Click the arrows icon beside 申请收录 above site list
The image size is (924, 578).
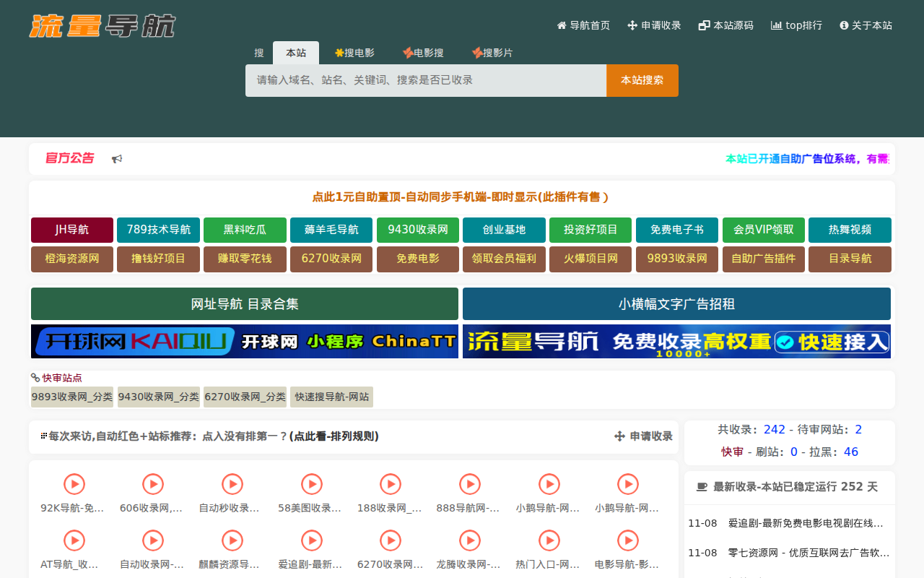619,436
